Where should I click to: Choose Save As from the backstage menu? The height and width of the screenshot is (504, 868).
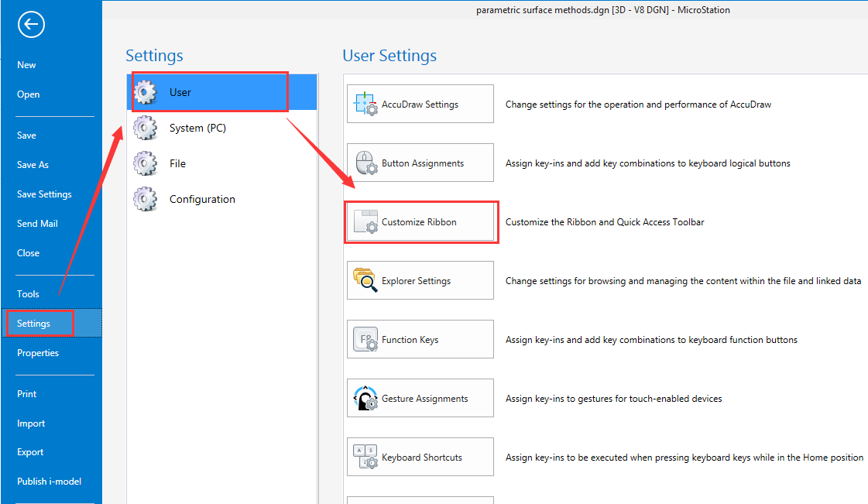click(33, 164)
